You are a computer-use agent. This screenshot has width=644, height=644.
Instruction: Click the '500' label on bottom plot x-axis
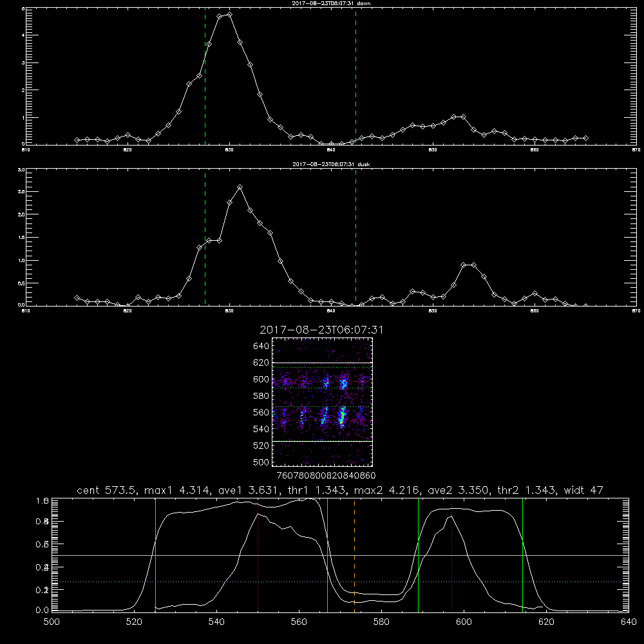(x=52, y=622)
